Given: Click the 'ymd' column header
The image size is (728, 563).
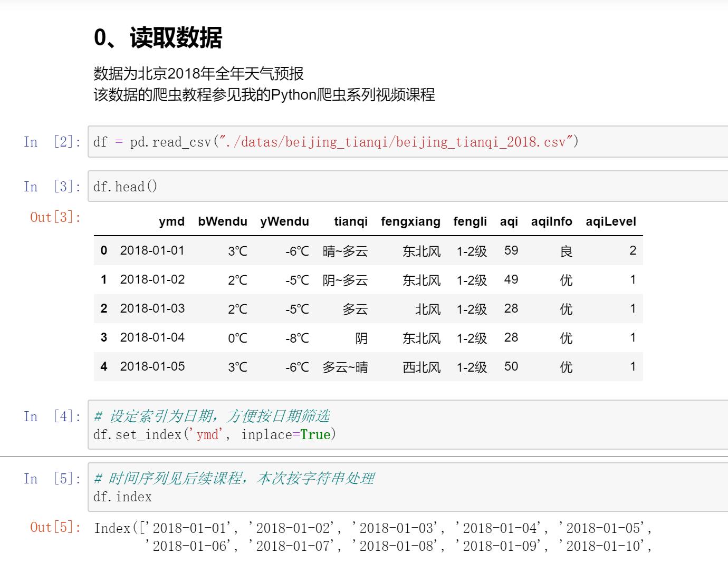Looking at the screenshot, I should [x=171, y=221].
